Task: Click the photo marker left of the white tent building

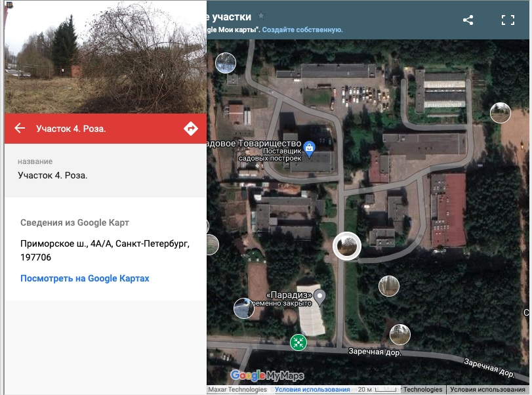Action: 244,308
